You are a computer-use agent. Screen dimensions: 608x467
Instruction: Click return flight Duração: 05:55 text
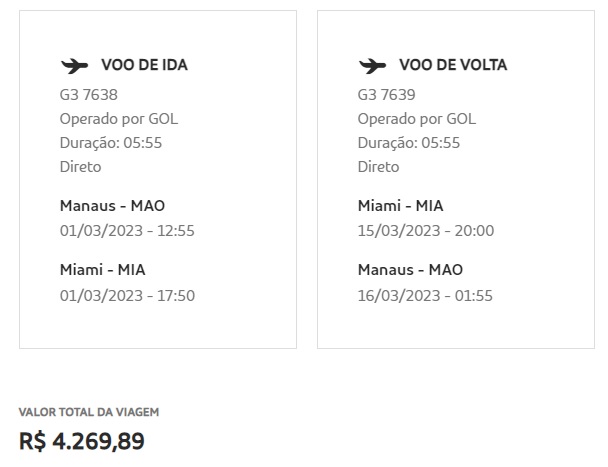[x=409, y=143]
